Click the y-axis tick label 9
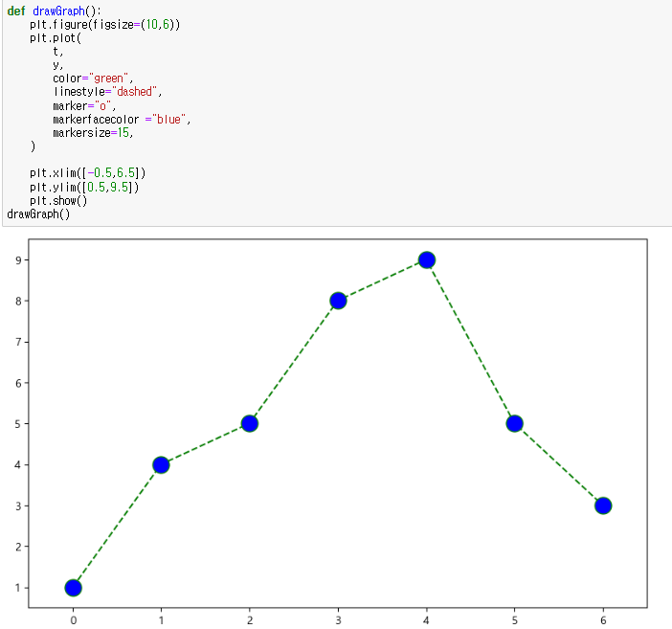Screen dimensions: 672x629 coord(18,260)
